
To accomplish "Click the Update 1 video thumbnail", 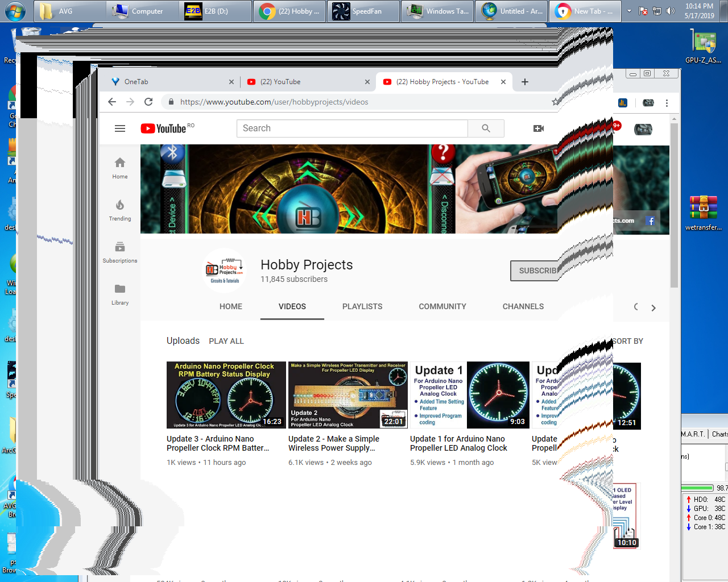I will point(470,395).
